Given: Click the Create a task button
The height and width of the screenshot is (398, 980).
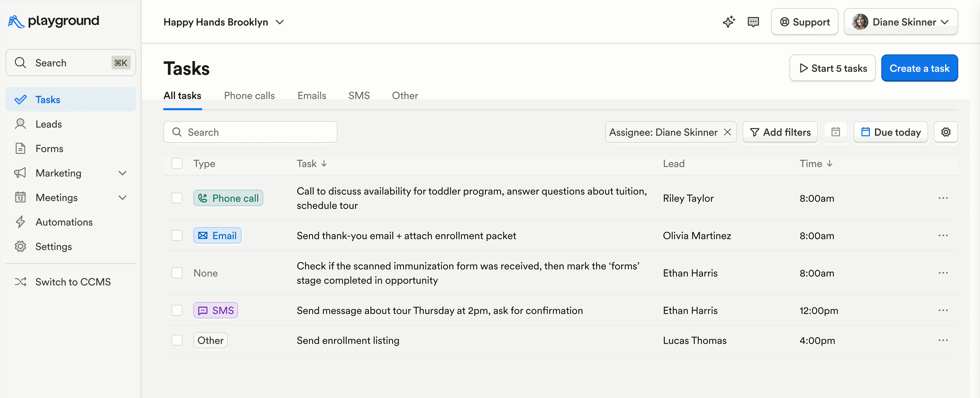Looking at the screenshot, I should tap(919, 68).
